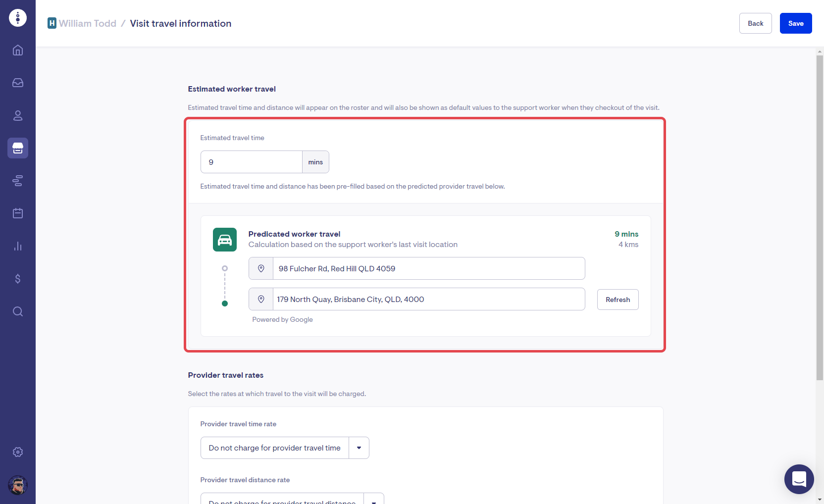Click the provider travel time dropdown arrow
This screenshot has height=504, width=824.
click(359, 448)
